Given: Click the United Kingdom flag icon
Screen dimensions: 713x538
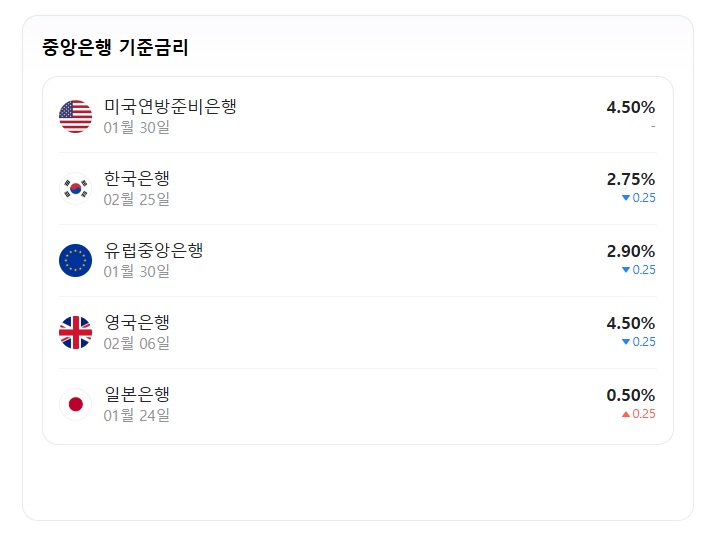Looking at the screenshot, I should (75, 332).
